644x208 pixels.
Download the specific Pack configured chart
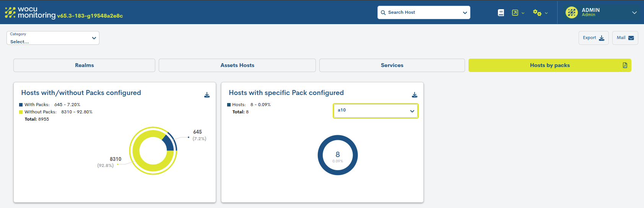(x=415, y=95)
